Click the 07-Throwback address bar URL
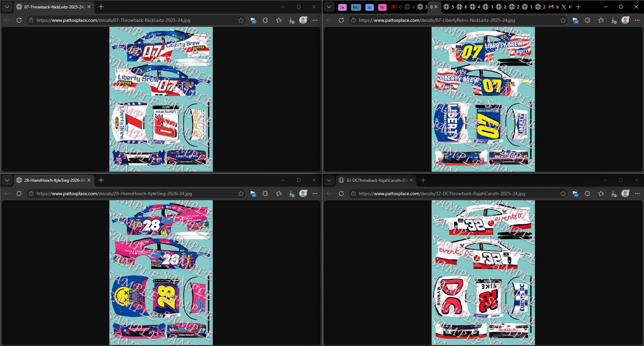This screenshot has width=644, height=346. (x=114, y=20)
